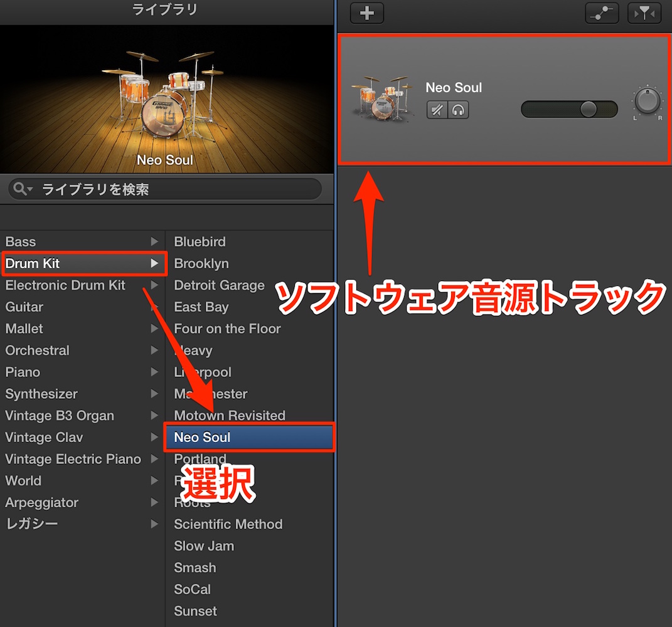This screenshot has height=627, width=672.
Task: Mute the Neo Soul track
Action: click(437, 110)
